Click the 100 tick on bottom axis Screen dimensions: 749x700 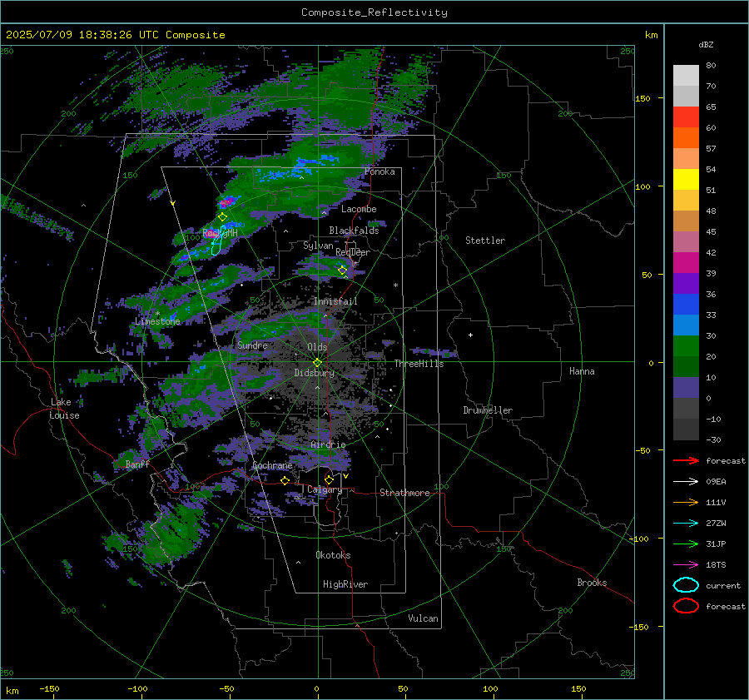click(x=490, y=689)
